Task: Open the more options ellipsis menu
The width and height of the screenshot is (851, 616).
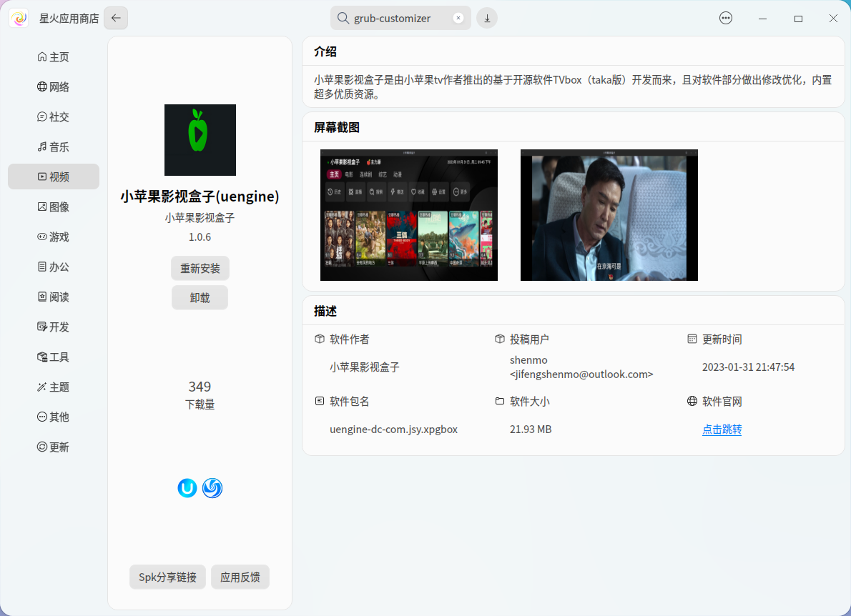Action: point(725,17)
